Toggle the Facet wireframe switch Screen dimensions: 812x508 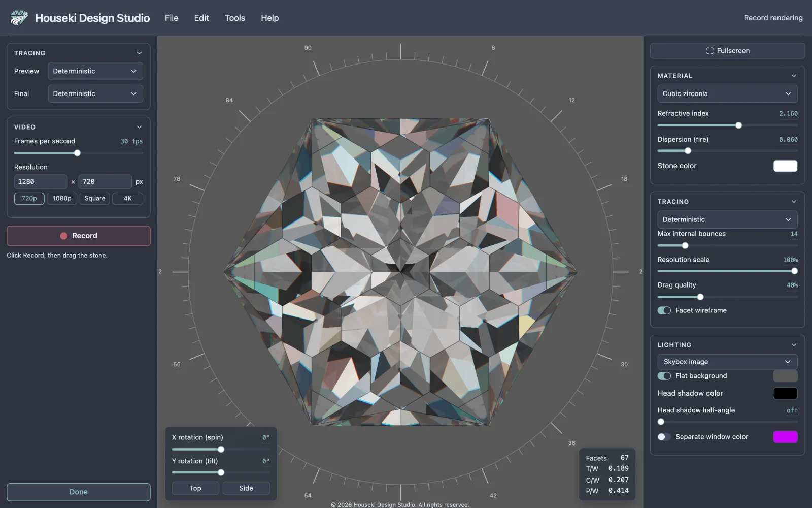pos(664,310)
